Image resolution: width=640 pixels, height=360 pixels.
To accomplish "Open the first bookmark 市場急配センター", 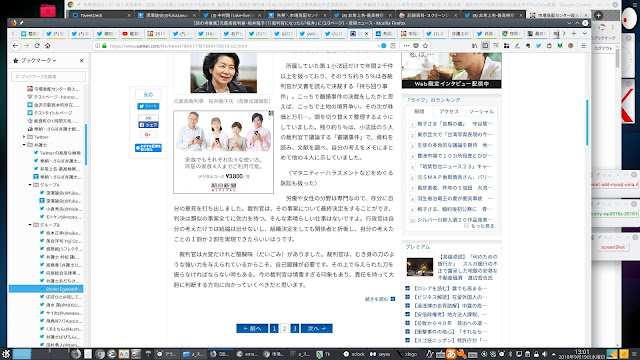I will point(53,89).
